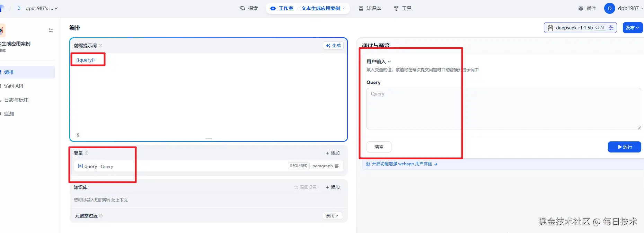Viewport: 644px width, 233px height.
Task: Click the REQUIRED badge on query
Action: (299, 166)
